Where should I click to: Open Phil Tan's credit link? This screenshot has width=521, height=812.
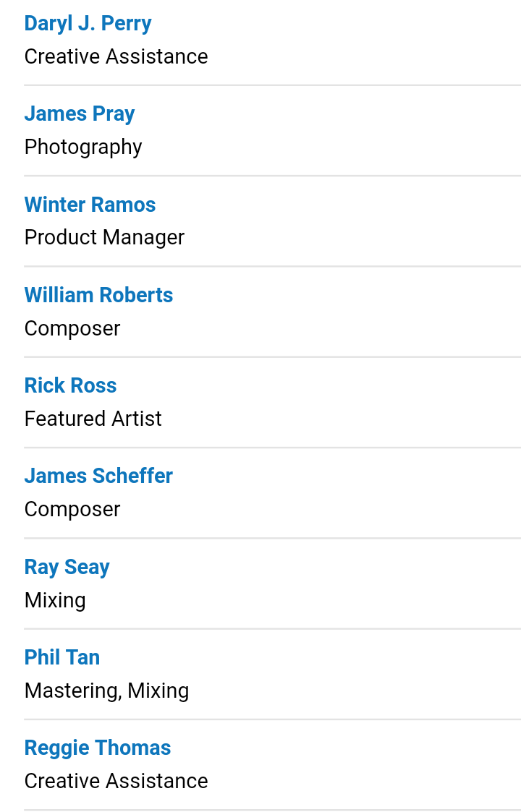click(62, 657)
